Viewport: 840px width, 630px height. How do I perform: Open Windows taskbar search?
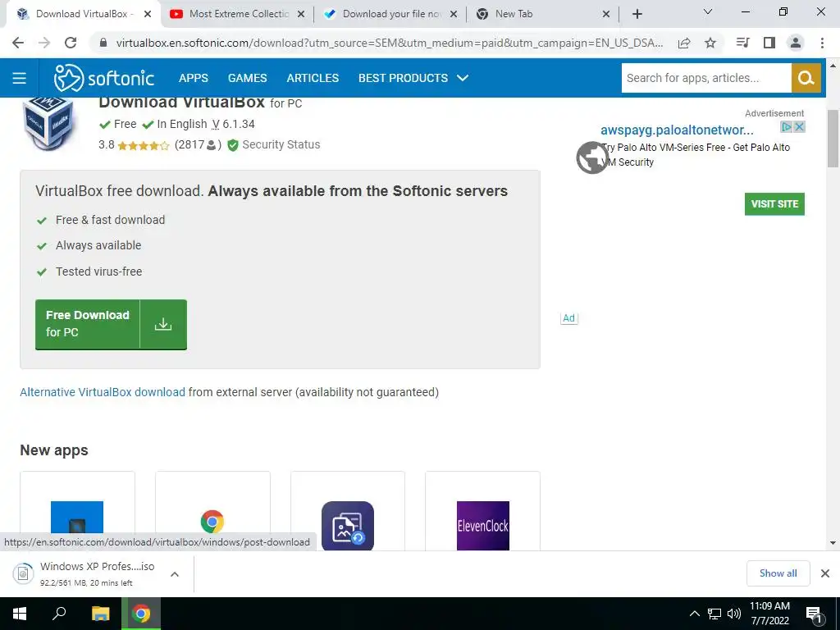pos(59,614)
